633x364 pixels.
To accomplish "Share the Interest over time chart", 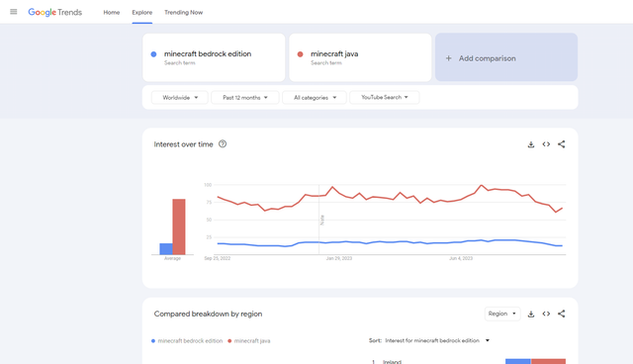I will [561, 144].
